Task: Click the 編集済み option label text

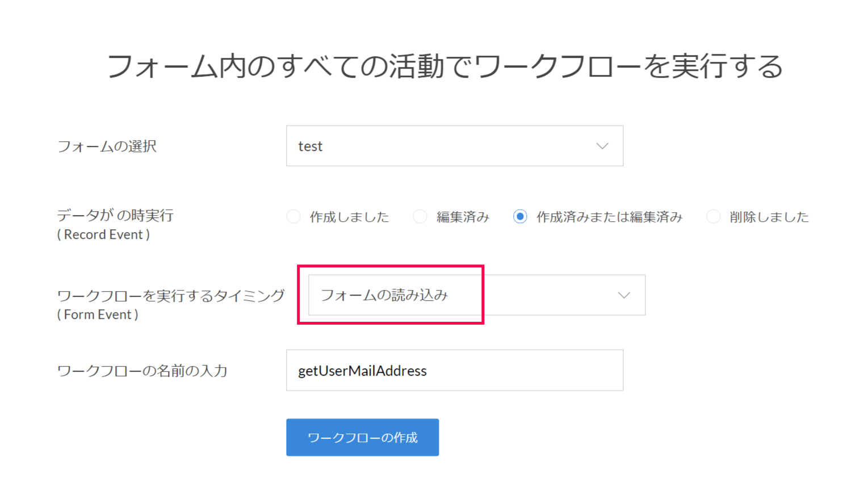Action: tap(463, 217)
